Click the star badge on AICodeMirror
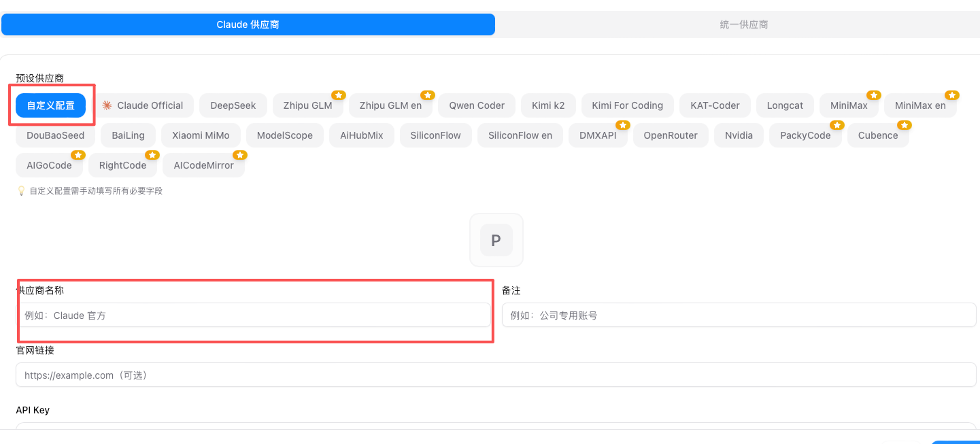 coord(240,155)
